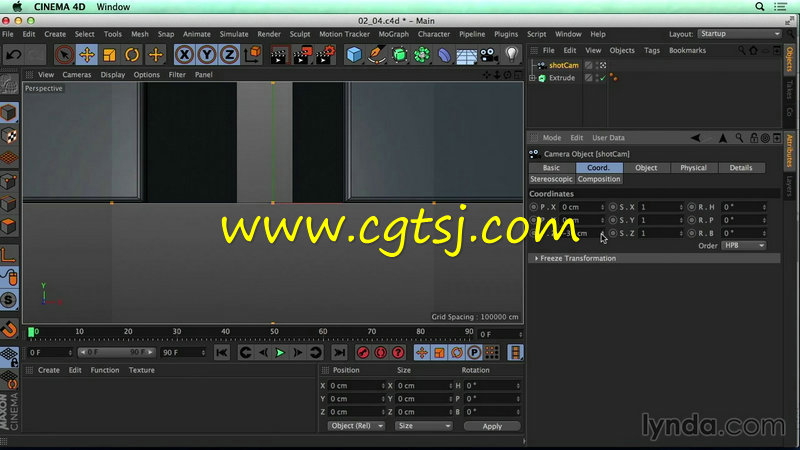The width and height of the screenshot is (800, 450).
Task: Open Edit Render Settings icon
Action: pos(325,55)
